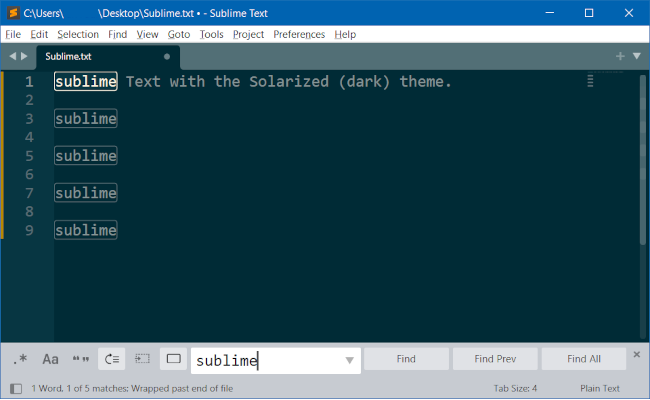Click sublime match on line 9
Image resolution: width=650 pixels, height=400 pixels.
86,230
